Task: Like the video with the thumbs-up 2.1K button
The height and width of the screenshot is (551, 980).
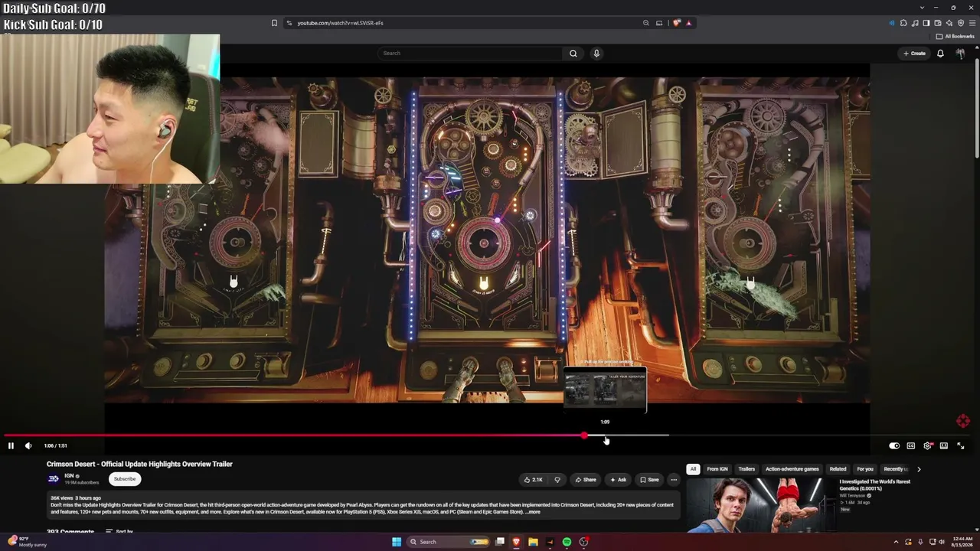Action: 534,480
